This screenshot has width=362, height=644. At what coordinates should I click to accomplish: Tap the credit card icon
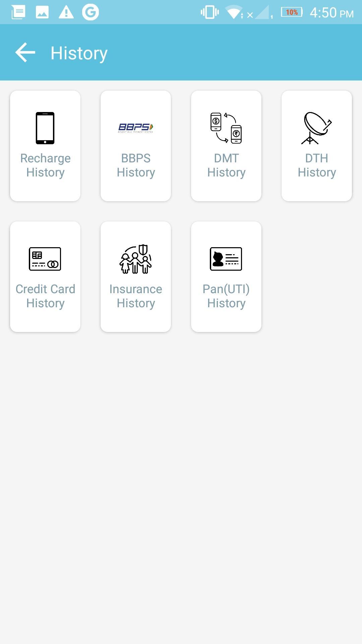(x=45, y=259)
